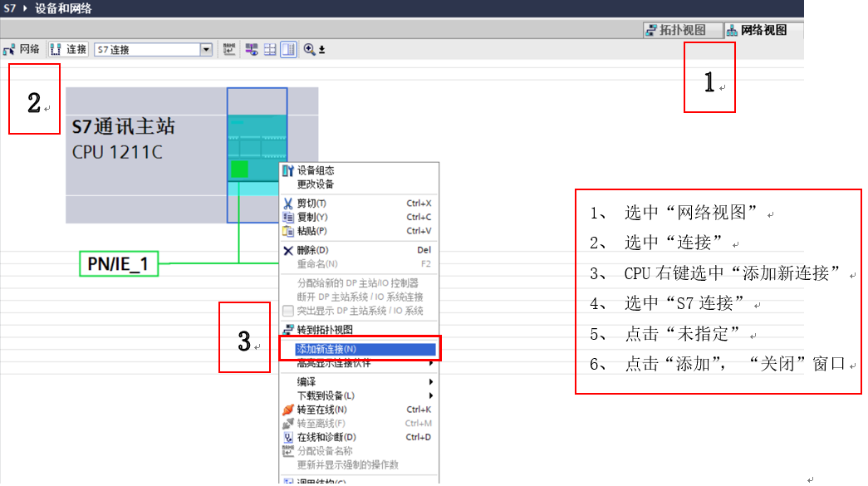Click the show address labels toolbar icon
This screenshot has width=868, height=486.
point(252,50)
